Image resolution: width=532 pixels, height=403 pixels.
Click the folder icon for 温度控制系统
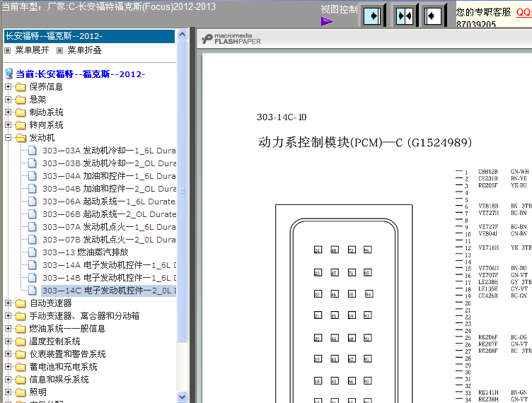click(x=21, y=341)
